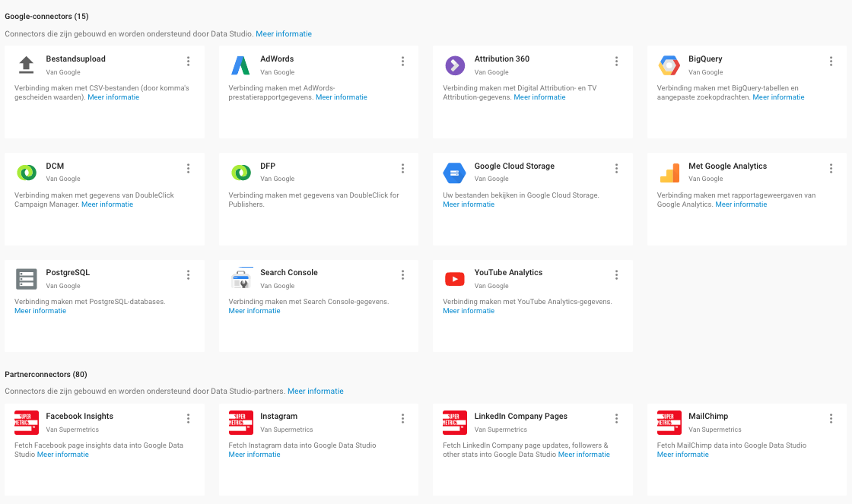Open Meer informatie link in YouTube Analytics card
Screen dimensions: 852x504
coord(469,311)
